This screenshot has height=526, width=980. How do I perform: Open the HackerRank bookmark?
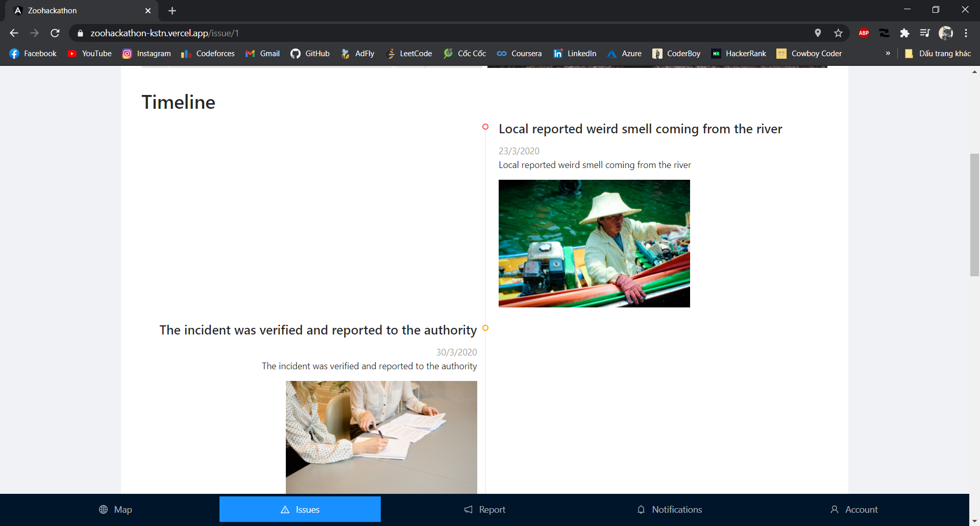tap(739, 54)
